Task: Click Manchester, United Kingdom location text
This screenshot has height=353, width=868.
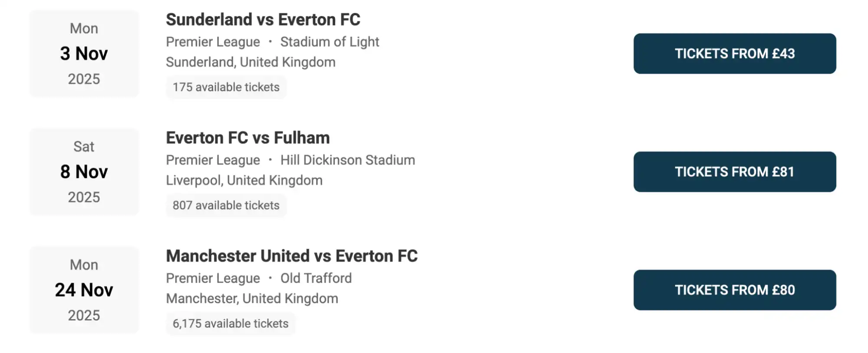Action: [252, 298]
